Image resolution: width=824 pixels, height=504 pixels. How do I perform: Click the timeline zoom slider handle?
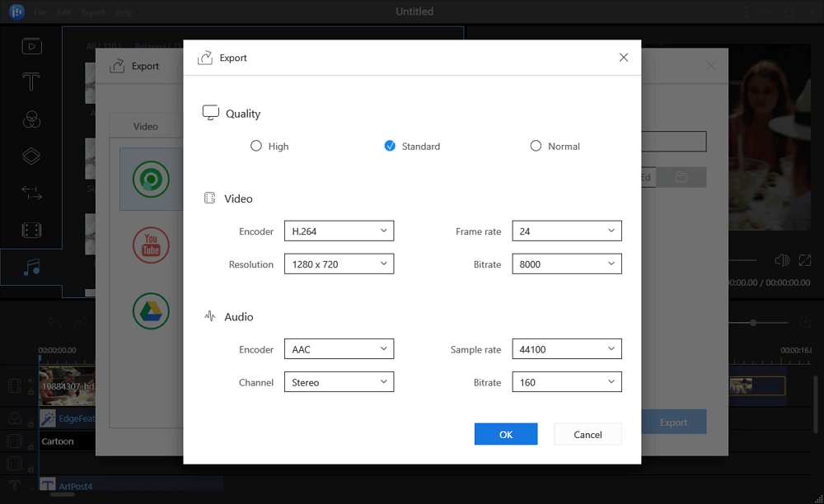tap(753, 323)
